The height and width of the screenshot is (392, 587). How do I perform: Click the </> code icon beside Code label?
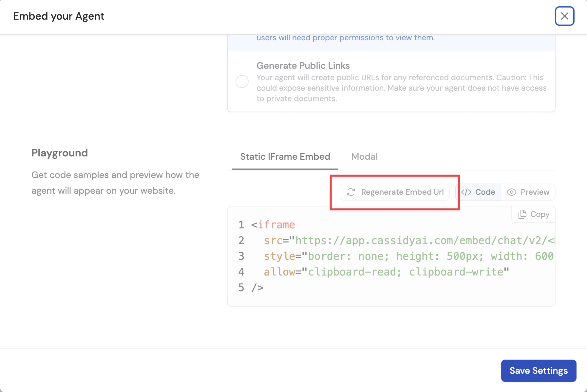tap(466, 192)
